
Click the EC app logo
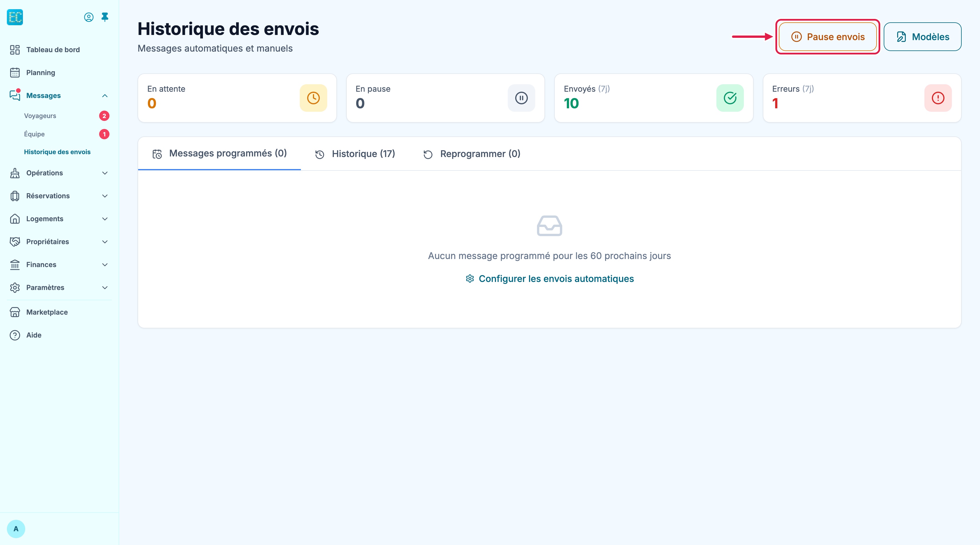(x=15, y=17)
